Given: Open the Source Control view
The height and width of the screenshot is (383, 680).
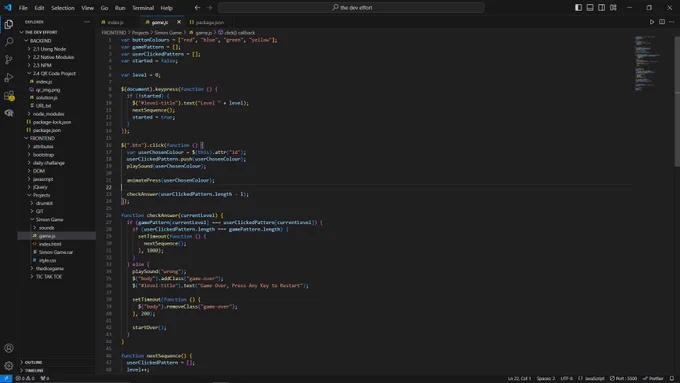Looking at the screenshot, I should click(x=9, y=60).
